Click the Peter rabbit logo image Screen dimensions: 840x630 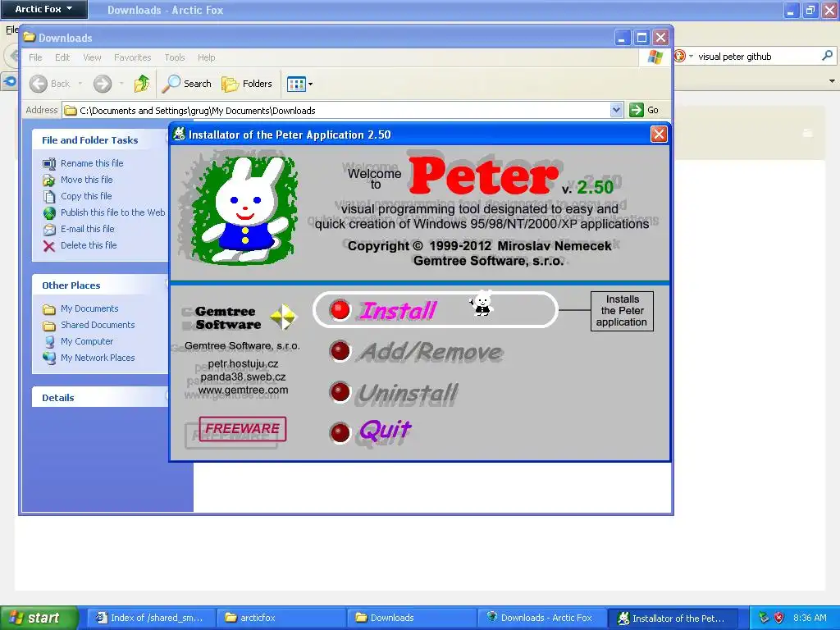pos(244,211)
